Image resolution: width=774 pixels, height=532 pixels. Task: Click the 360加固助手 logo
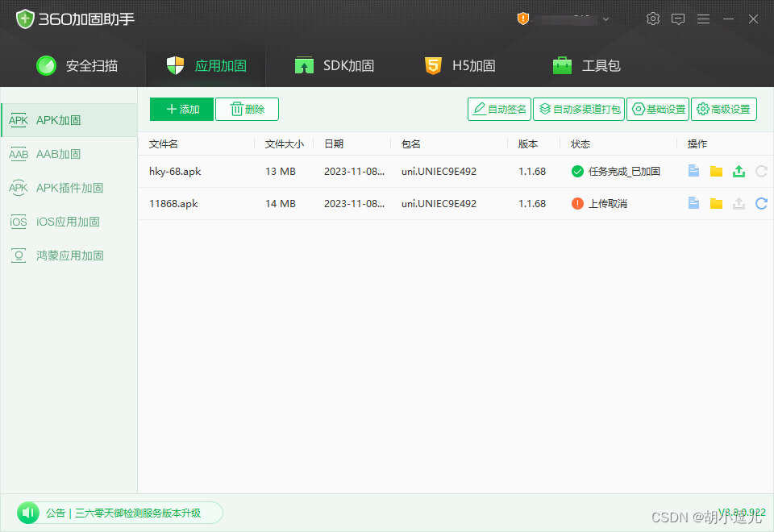point(75,19)
